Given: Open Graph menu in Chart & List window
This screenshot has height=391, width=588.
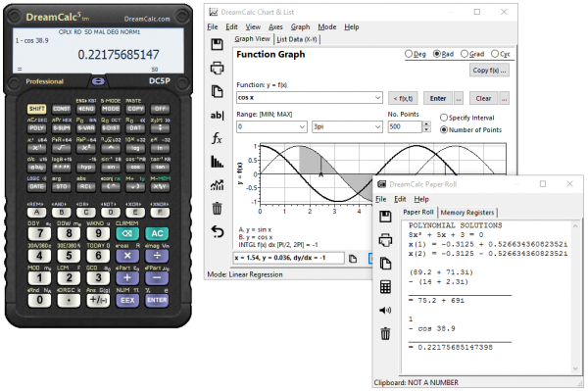Looking at the screenshot, I should (x=301, y=27).
